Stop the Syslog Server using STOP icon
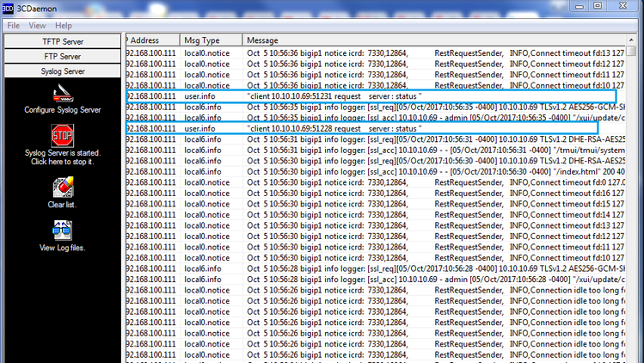The image size is (644, 363). [63, 136]
